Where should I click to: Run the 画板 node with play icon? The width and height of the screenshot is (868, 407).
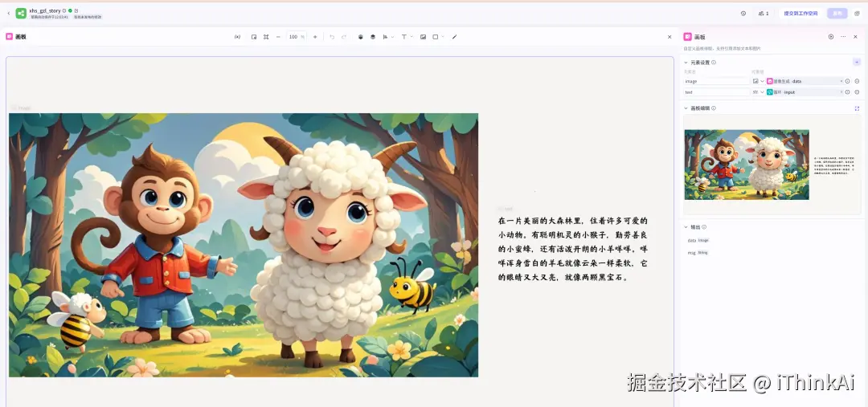click(x=831, y=36)
